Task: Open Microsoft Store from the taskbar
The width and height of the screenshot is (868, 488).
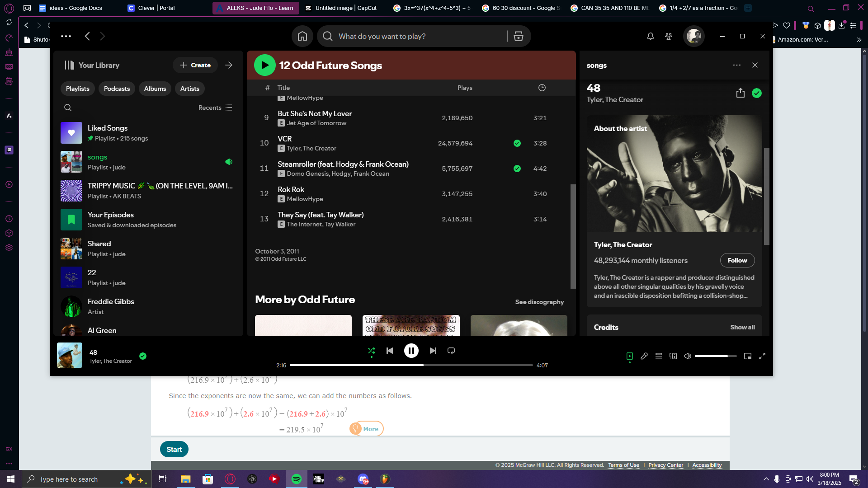Action: pos(208,479)
